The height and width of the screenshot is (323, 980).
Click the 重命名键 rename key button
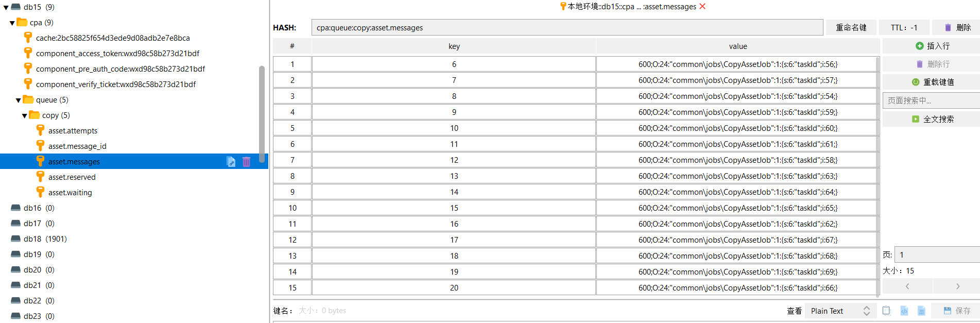(851, 27)
